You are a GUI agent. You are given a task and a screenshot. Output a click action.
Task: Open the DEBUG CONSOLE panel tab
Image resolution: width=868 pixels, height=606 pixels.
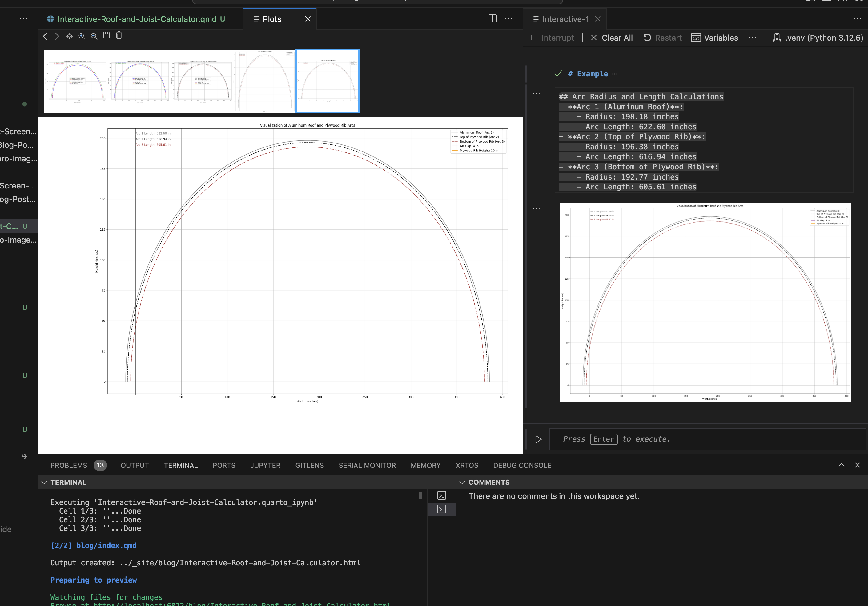(x=522, y=465)
